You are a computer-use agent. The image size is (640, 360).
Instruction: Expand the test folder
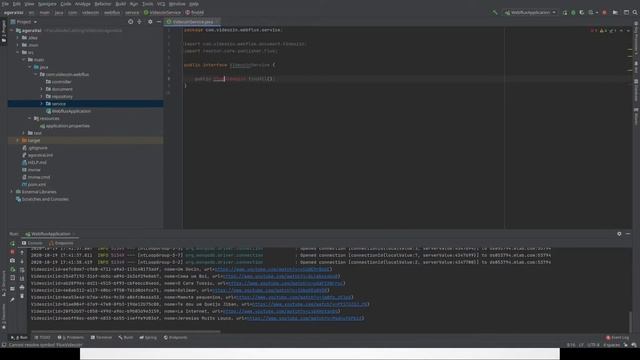pyautogui.click(x=24, y=133)
